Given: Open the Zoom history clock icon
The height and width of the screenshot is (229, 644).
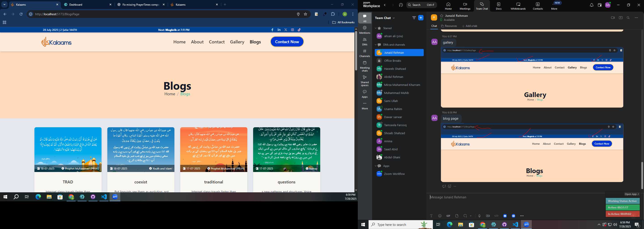Looking at the screenshot, I should 401,5.
